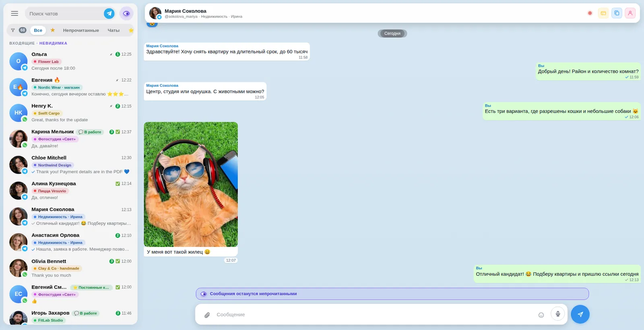Screen dimensions: 644x330
Task: Click the red status dot in chat header
Action: pyautogui.click(x=590, y=13)
